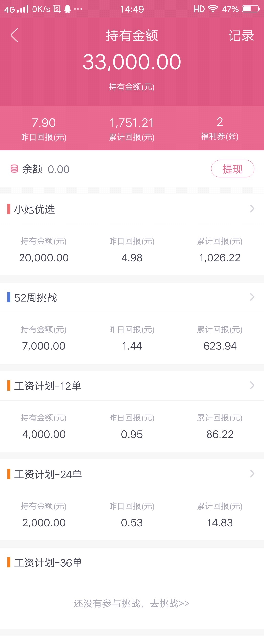
Task: Open 记录 records page
Action: point(241,35)
